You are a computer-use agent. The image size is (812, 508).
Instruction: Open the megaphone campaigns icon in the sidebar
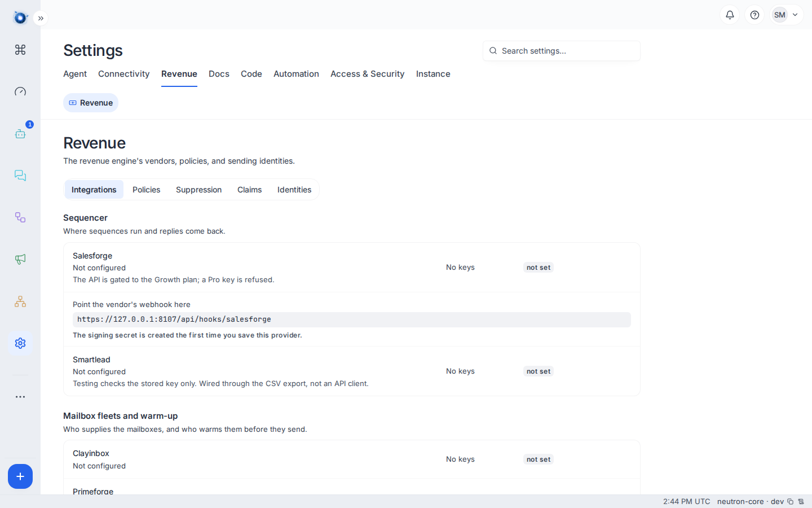pos(20,259)
